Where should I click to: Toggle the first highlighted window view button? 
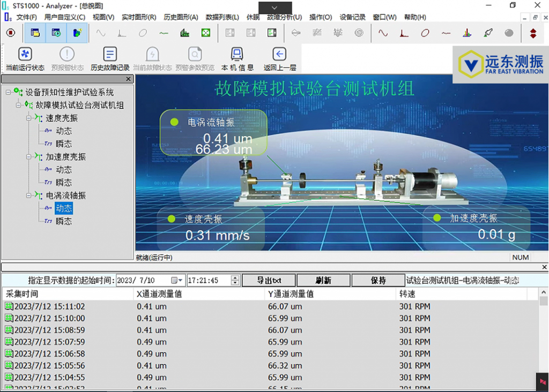(x=35, y=33)
